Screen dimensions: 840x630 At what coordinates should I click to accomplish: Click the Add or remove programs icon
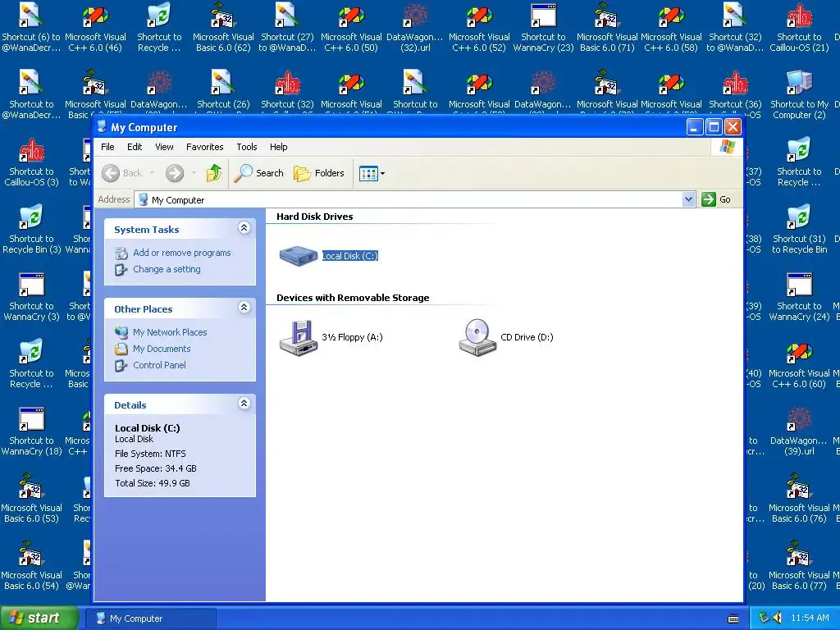[121, 253]
